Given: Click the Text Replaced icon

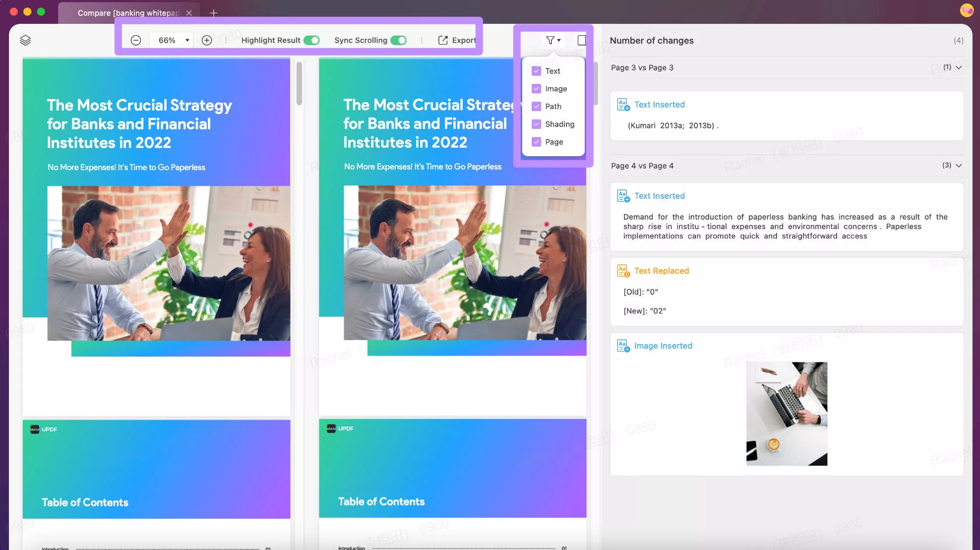Looking at the screenshot, I should (x=623, y=271).
